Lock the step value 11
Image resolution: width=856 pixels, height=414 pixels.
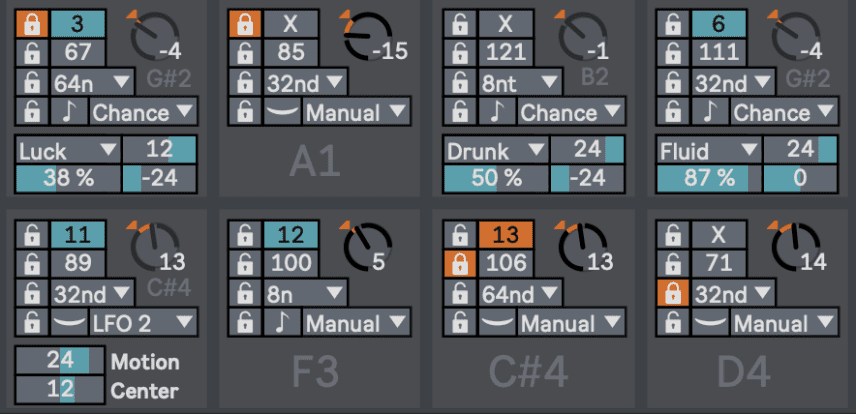tap(32, 235)
